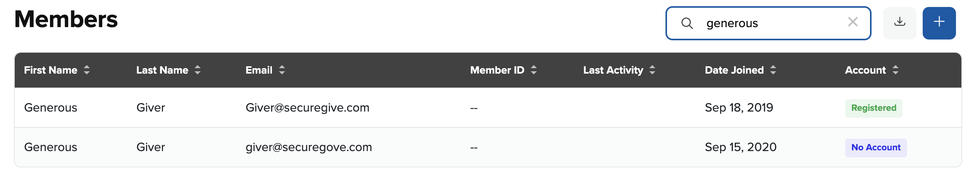The height and width of the screenshot is (172, 980).
Task: Sort by Last Name column arrows
Action: click(x=198, y=70)
